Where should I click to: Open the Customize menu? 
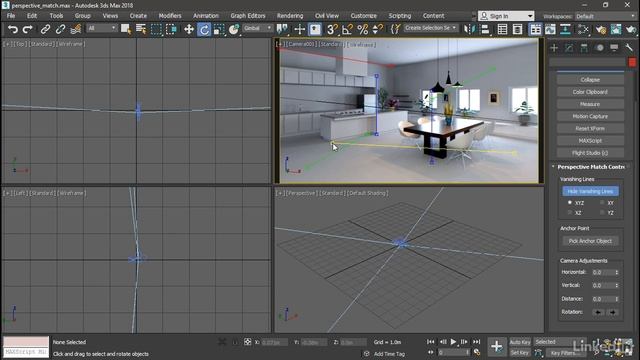point(364,16)
